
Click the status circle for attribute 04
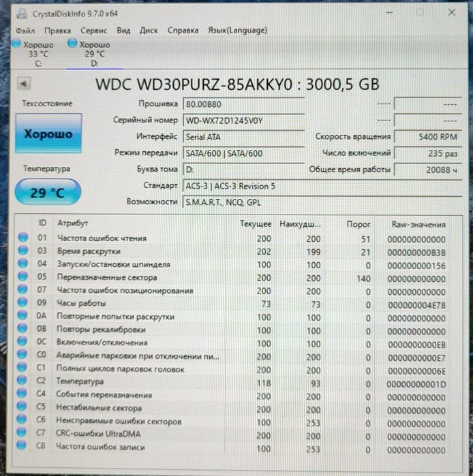point(22,264)
